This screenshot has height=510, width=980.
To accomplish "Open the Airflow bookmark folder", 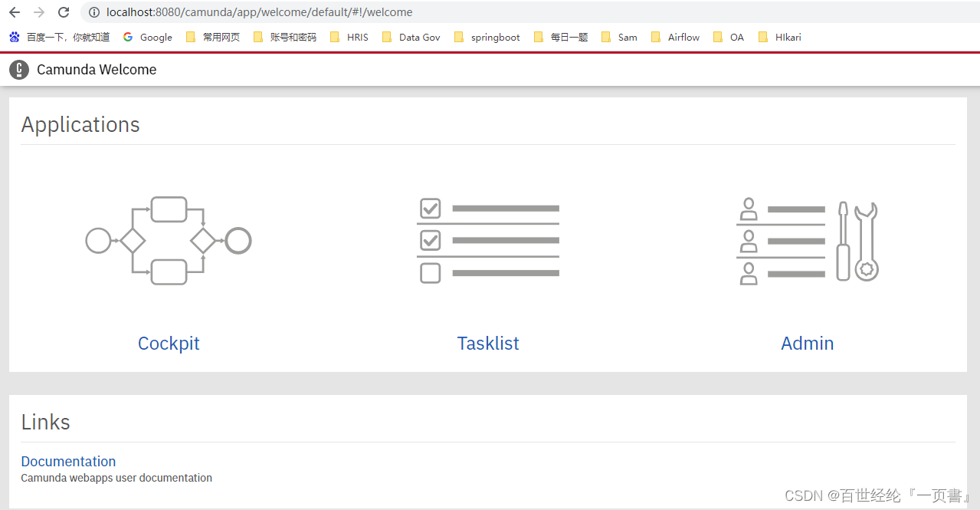I will [675, 37].
